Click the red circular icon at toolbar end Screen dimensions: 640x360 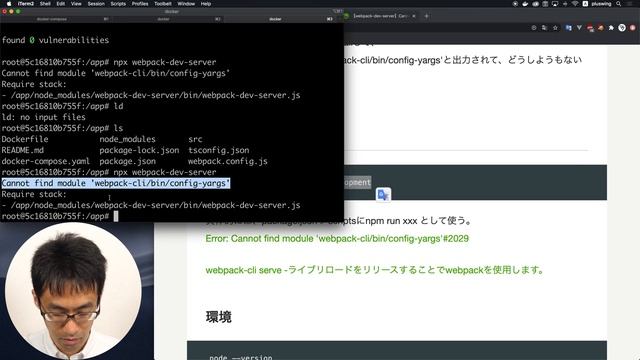(633, 28)
